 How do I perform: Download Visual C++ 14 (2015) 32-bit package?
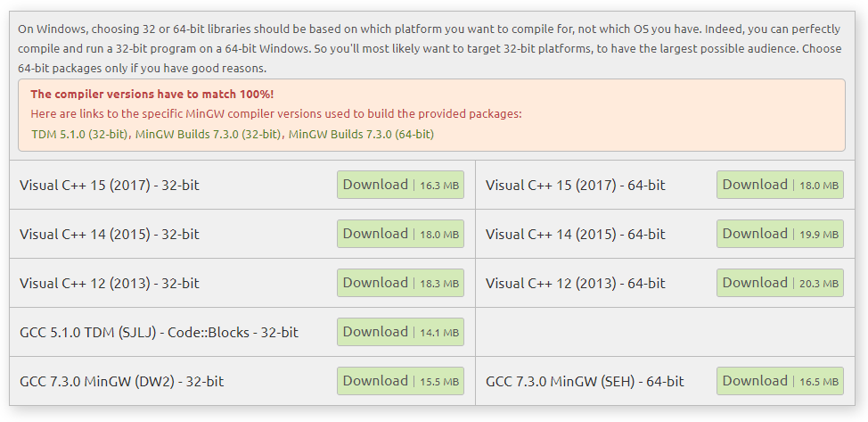(x=400, y=234)
